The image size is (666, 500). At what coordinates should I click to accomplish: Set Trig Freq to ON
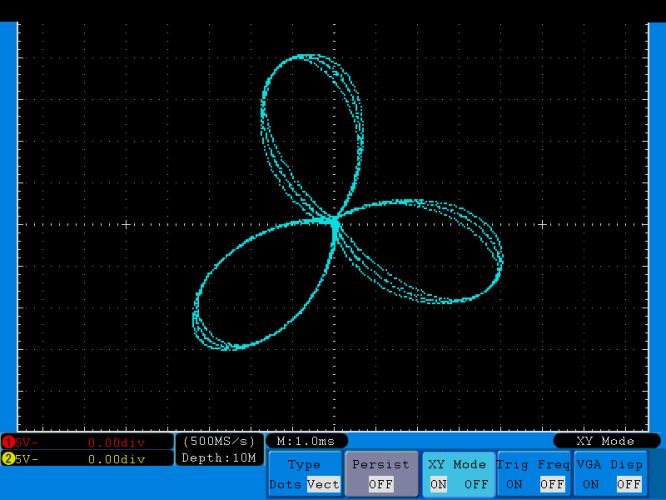514,484
